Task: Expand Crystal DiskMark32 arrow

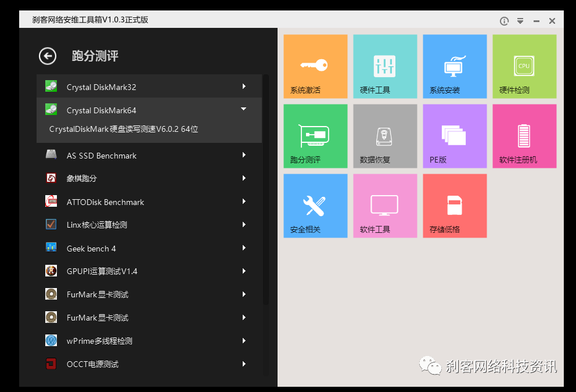Action: 244,87
